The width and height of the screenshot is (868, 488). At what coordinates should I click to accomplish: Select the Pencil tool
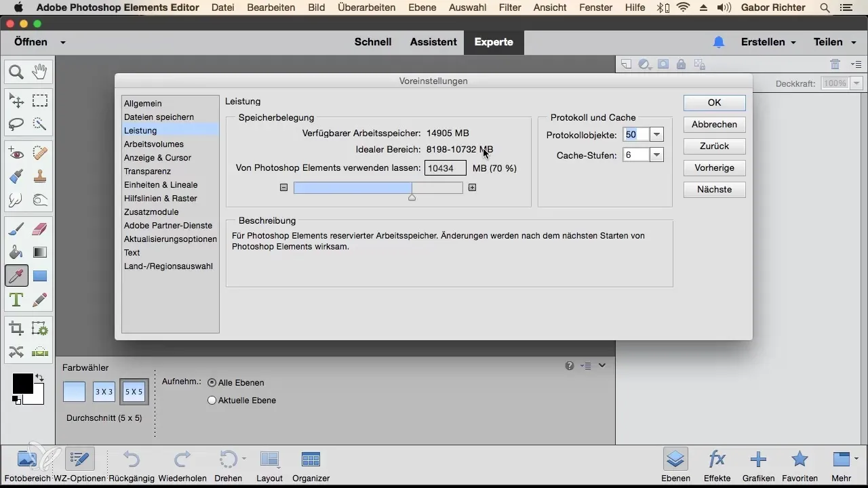(x=40, y=299)
